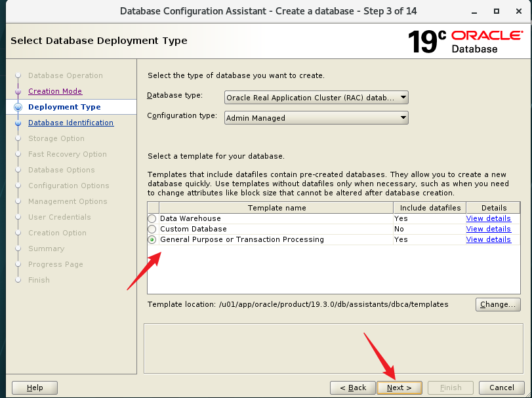This screenshot has width=532, height=398.
Task: Click the Summary step label
Action: [x=46, y=249]
